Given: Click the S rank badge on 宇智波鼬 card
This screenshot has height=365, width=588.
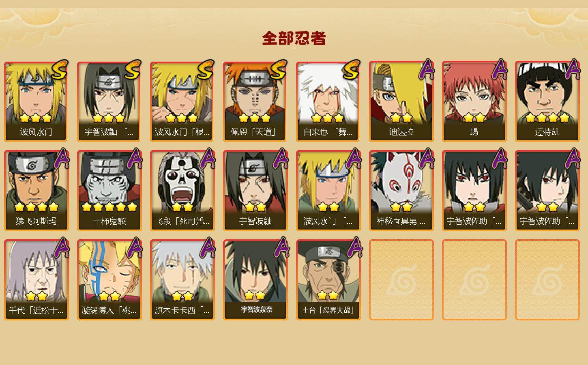Looking at the screenshot, I should 132,70.
